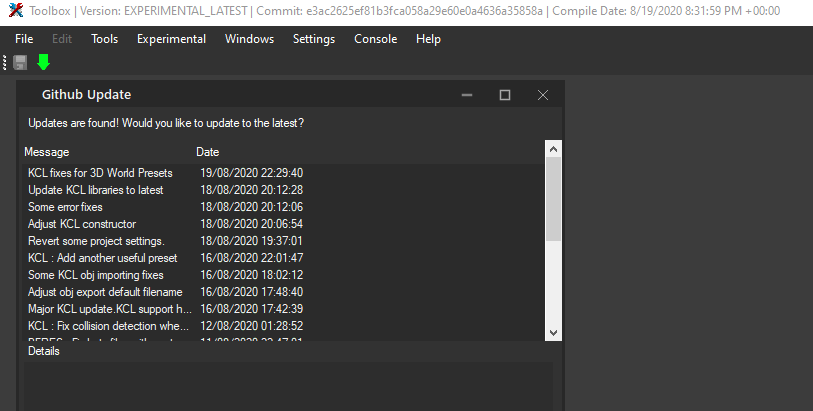Select the 'Some error fixes' commit
The height and width of the screenshot is (411, 813).
(284, 207)
